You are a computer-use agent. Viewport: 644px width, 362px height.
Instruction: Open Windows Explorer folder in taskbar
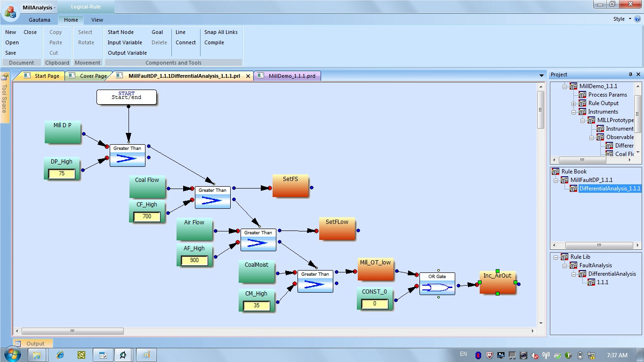tap(37, 355)
